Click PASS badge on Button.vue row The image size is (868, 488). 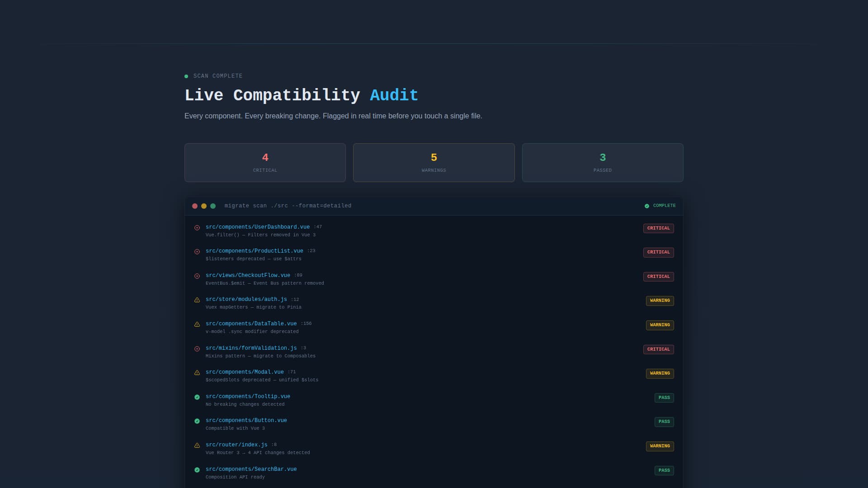[x=664, y=422]
